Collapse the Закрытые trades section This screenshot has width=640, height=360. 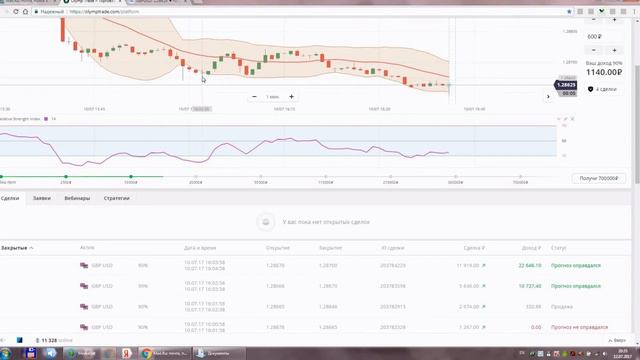(17, 248)
